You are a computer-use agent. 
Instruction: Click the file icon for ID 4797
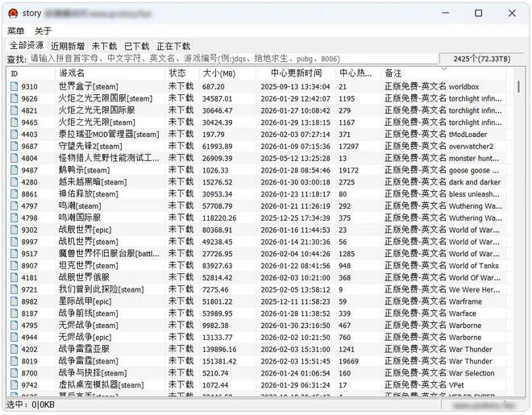(14, 205)
